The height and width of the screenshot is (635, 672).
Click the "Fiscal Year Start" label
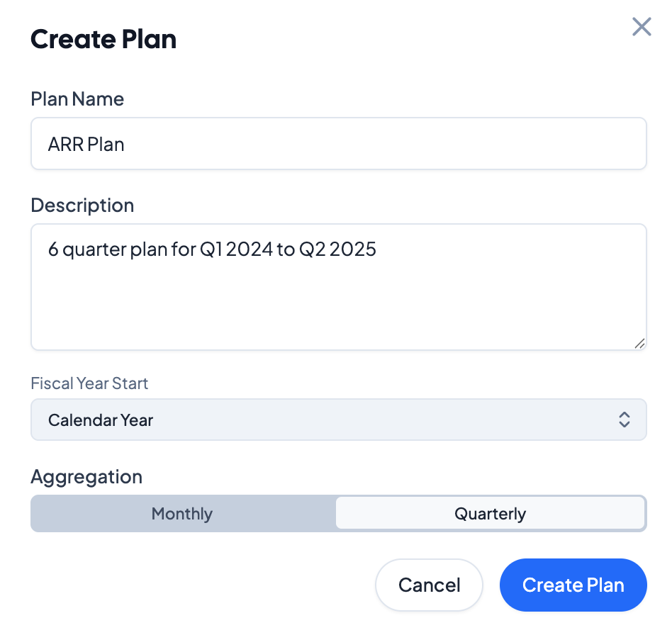click(x=89, y=383)
